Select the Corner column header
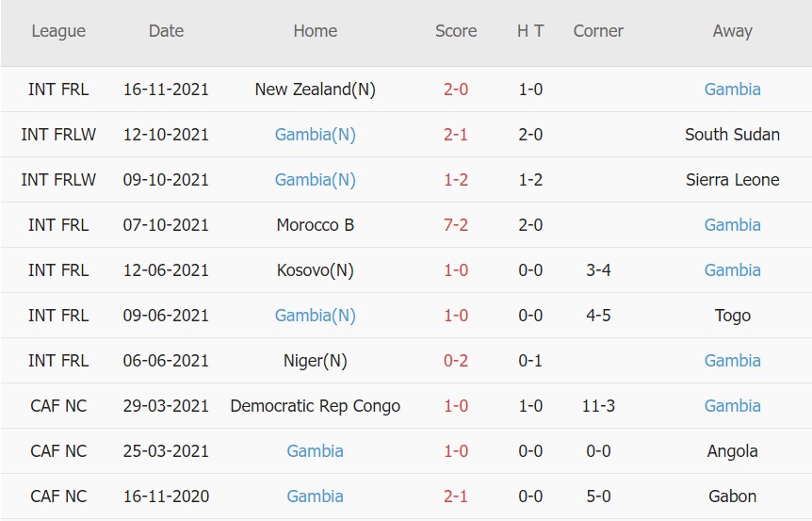 598,31
